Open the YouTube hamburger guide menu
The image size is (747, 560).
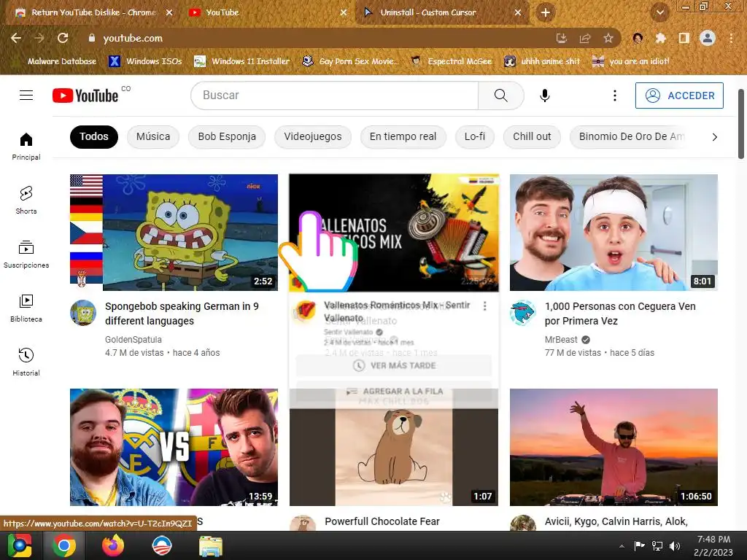(26, 96)
